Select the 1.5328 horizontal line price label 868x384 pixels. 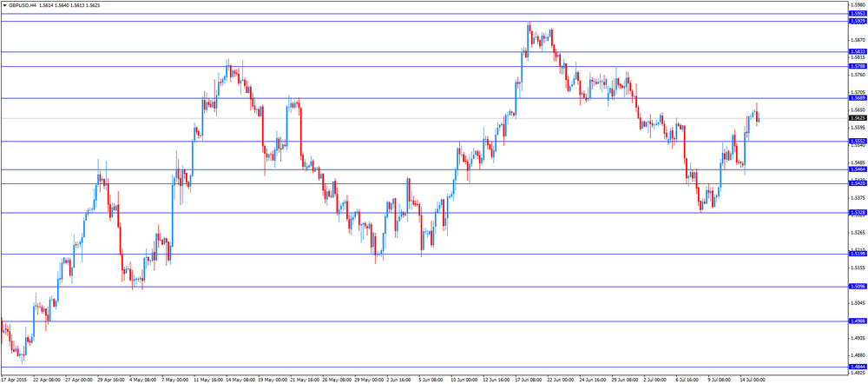[x=857, y=213]
